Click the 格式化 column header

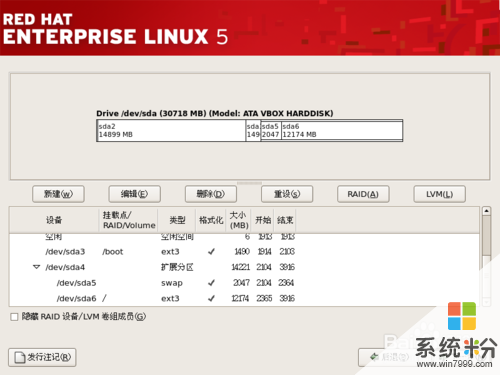click(x=211, y=220)
